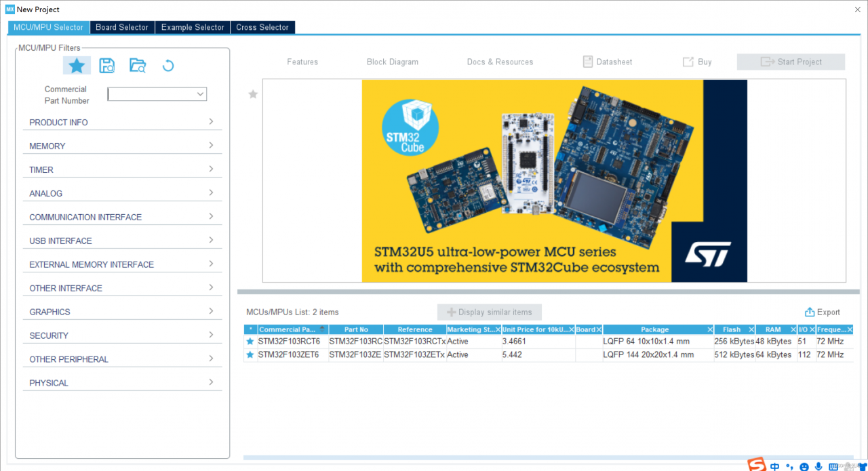This screenshot has width=868, height=471.
Task: Toggle Chinese input mode 中 icon
Action: tap(774, 466)
